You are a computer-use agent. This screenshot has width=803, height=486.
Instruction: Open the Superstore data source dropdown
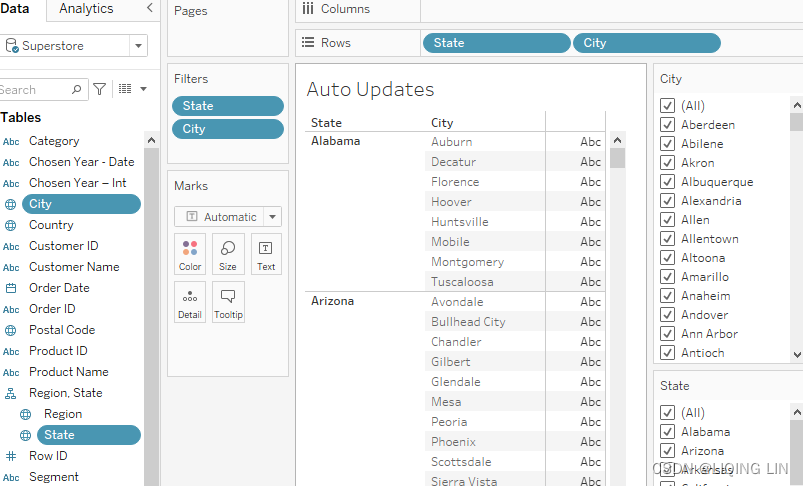[x=138, y=46]
